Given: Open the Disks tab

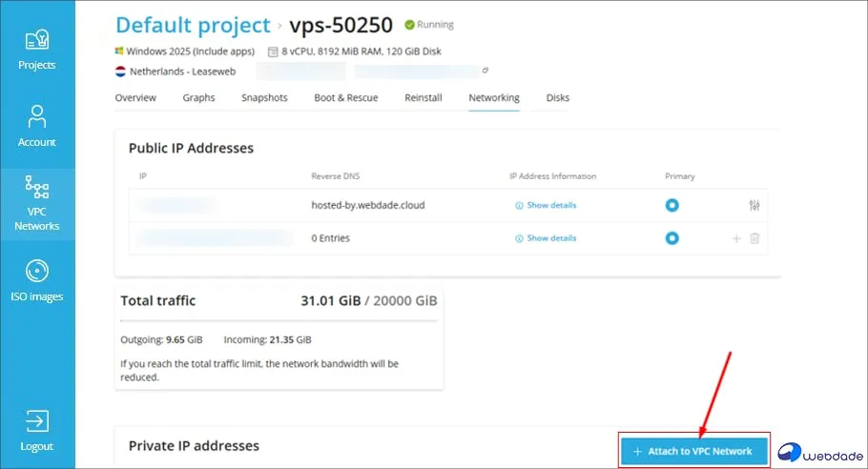Looking at the screenshot, I should click(x=557, y=97).
